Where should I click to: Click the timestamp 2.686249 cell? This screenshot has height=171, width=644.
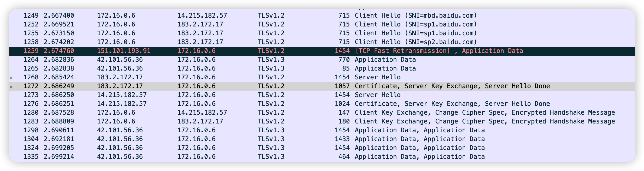pyautogui.click(x=59, y=86)
